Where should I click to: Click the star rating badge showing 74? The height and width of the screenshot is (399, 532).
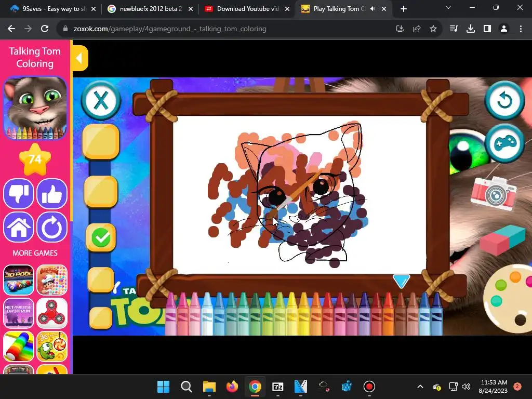click(x=35, y=159)
